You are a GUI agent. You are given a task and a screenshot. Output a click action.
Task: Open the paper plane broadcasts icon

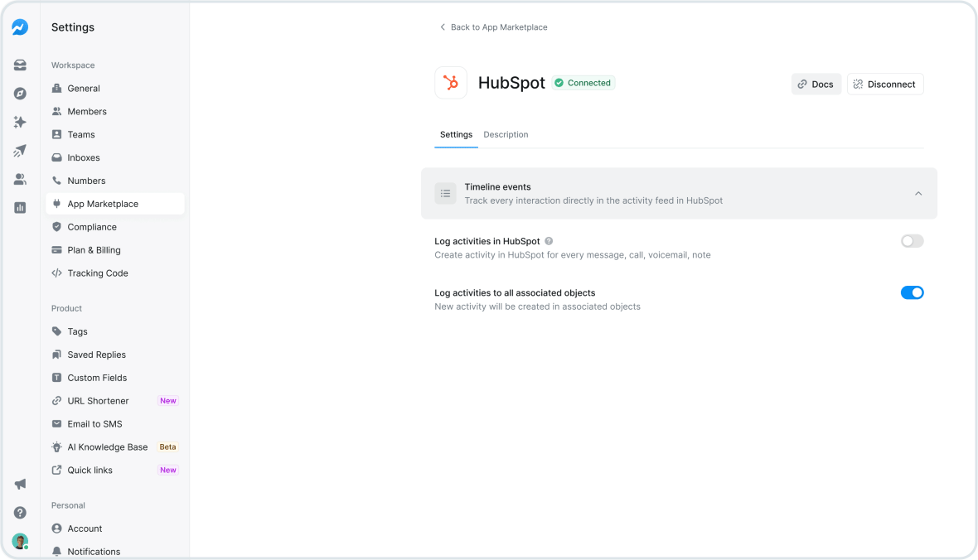click(x=20, y=150)
